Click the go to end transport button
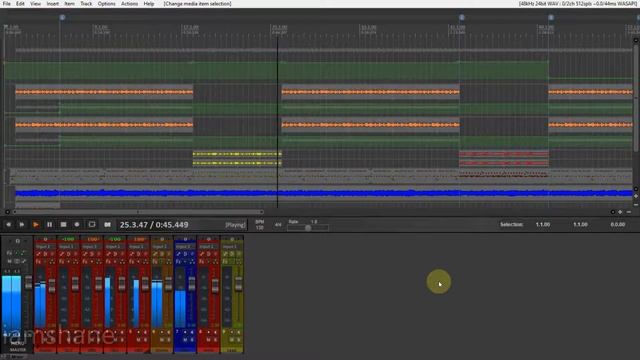This screenshot has width=640, height=360. [22, 224]
